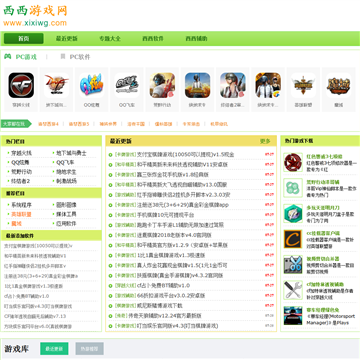360x360 pixels.
Task: Open the Motorsport Manager thumbnail icon
Action: tap(293, 316)
